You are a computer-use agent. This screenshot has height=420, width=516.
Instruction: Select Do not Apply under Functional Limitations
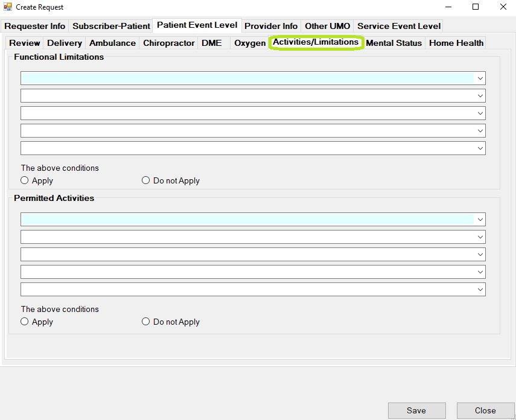click(x=170, y=180)
